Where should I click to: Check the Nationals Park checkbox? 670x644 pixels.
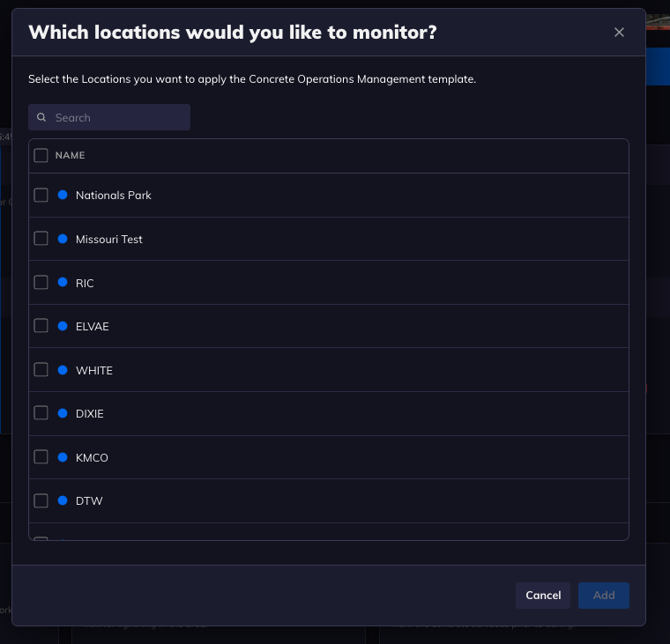pyautogui.click(x=41, y=196)
